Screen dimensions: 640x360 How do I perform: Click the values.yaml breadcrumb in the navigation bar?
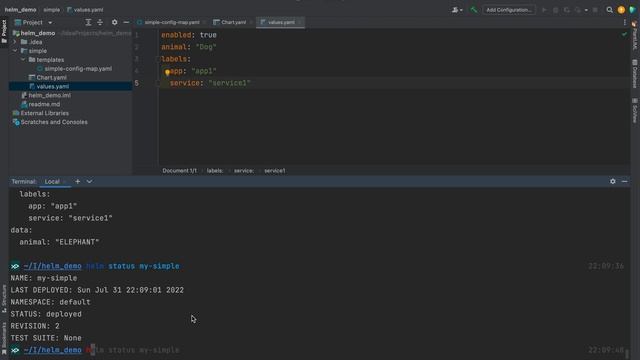tap(85, 10)
